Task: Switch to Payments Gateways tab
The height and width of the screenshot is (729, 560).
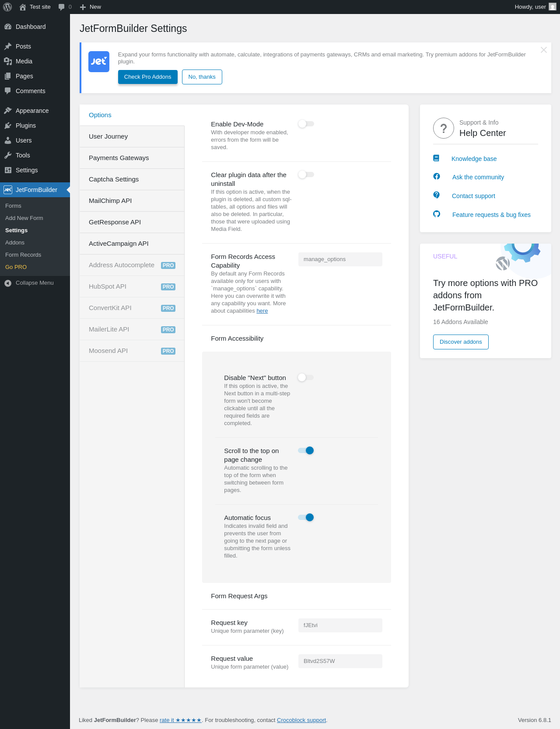Action: tap(132, 158)
